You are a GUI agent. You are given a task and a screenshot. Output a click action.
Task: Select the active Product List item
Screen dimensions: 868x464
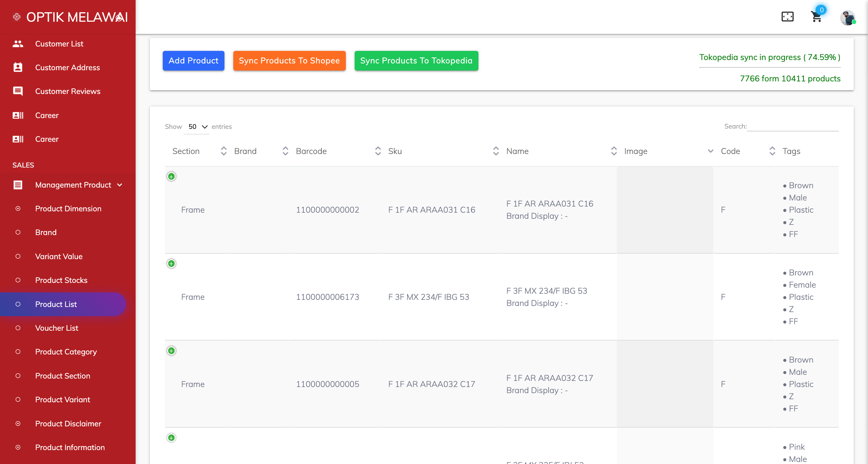pos(63,304)
